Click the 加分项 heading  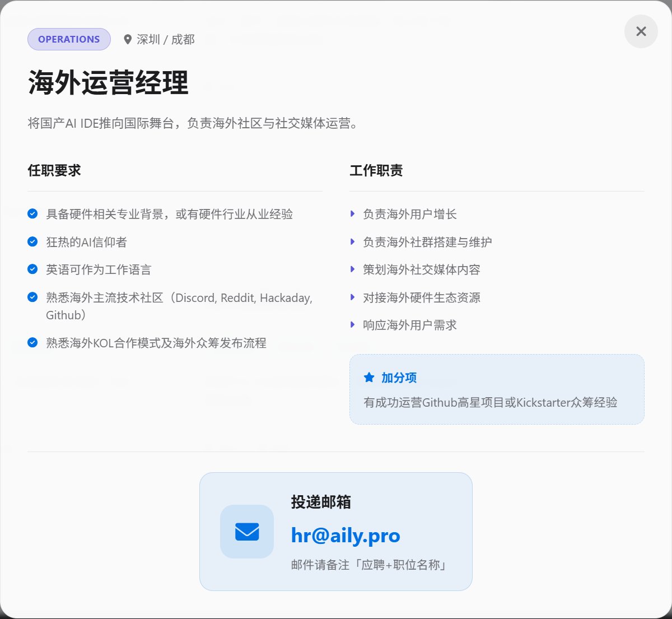click(399, 378)
